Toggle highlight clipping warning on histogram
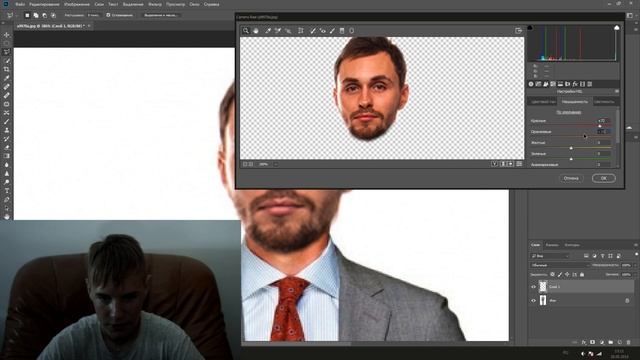The image size is (640, 360). [617, 28]
